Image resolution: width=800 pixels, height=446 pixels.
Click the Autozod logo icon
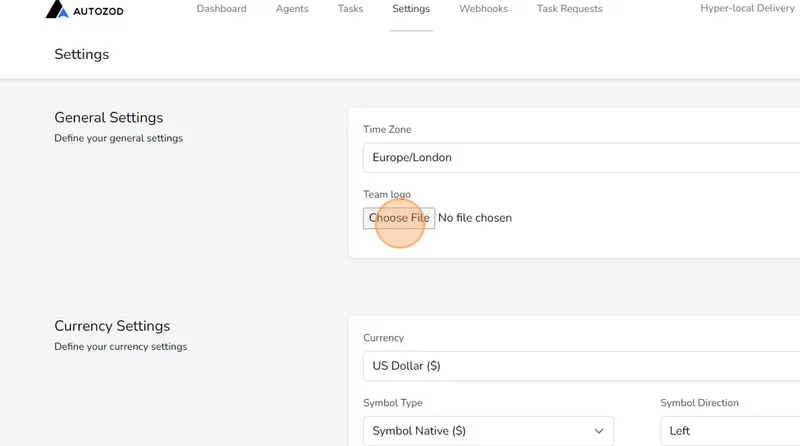tap(57, 10)
